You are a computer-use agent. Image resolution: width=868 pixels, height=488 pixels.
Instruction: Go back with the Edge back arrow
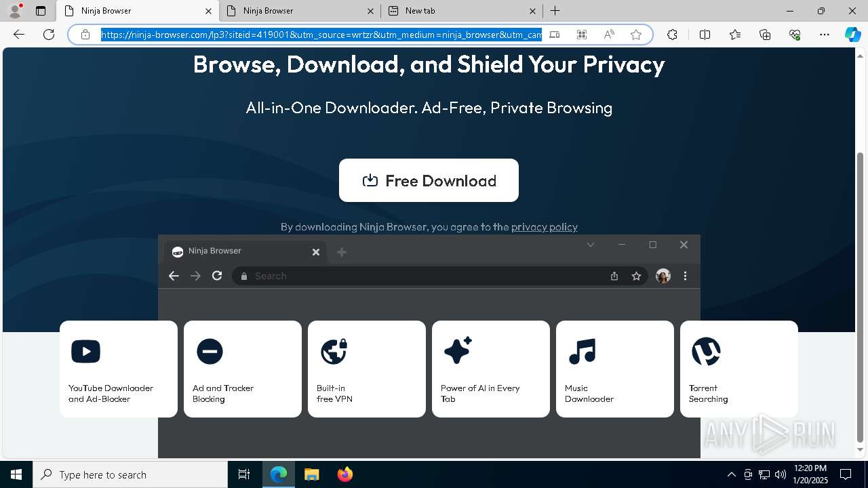point(19,35)
